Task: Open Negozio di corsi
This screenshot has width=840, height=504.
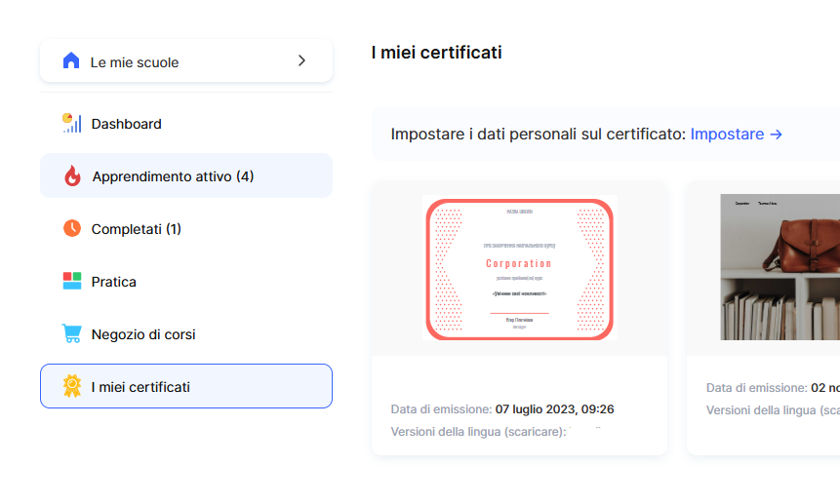Action: [x=143, y=334]
